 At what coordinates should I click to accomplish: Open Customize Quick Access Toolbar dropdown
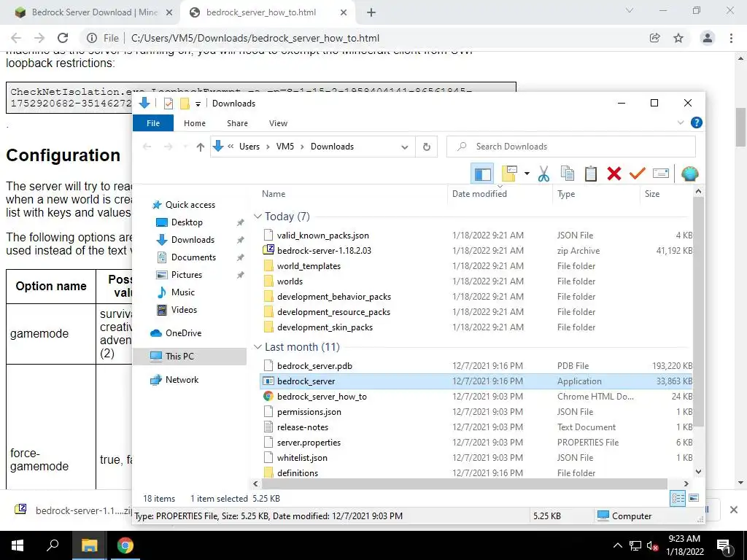tap(198, 104)
